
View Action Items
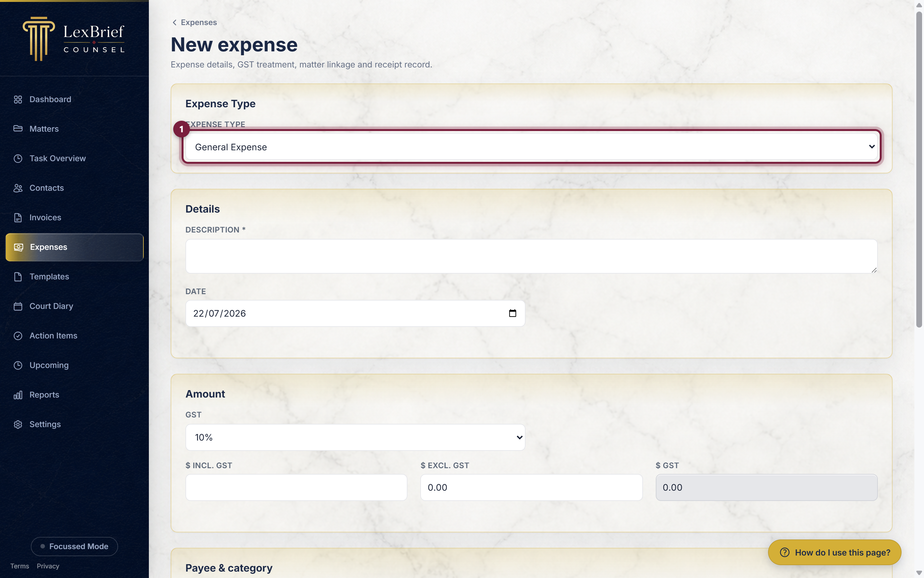[74, 336]
